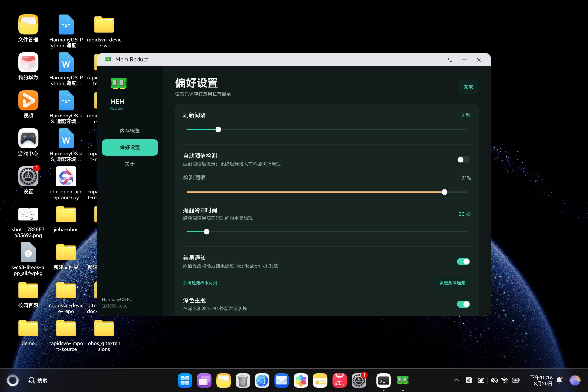Click the 完成 button
Viewport: 588px width, 392px height.
tap(468, 87)
